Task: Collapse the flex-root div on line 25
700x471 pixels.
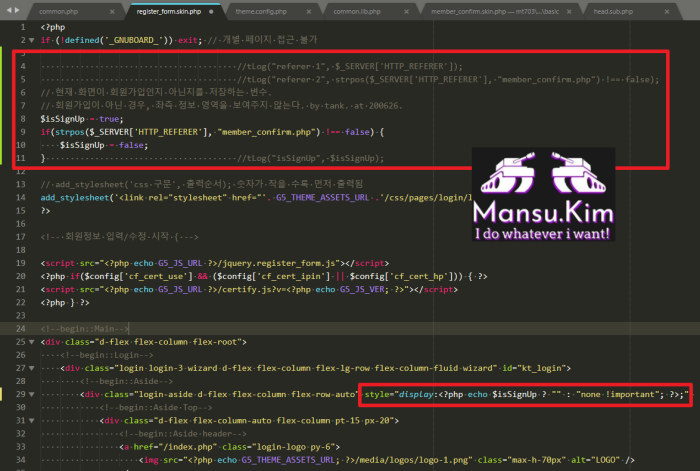Action: click(x=32, y=342)
